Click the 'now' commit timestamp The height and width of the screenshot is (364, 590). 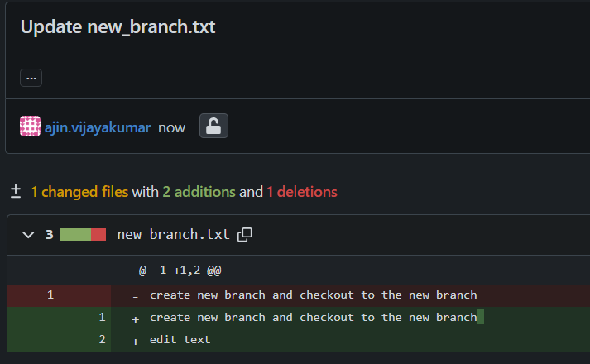172,127
